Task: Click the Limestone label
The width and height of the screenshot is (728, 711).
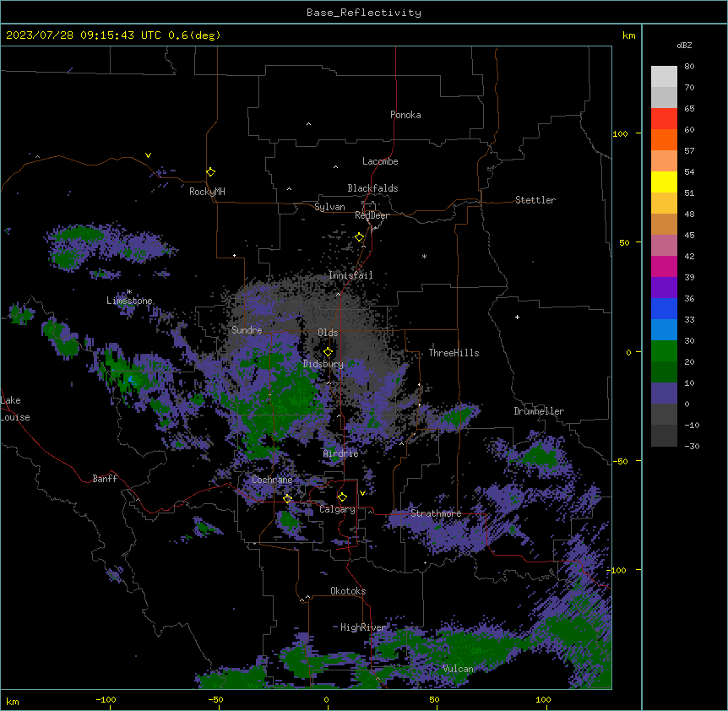Action: 129,301
